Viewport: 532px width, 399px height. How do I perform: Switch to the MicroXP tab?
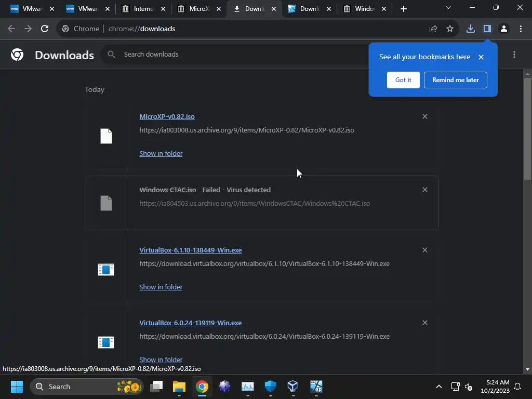199,9
